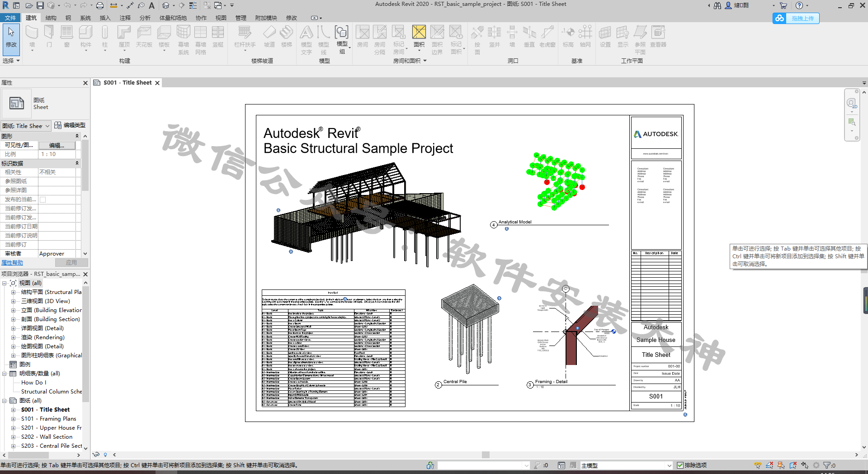Viewport: 868px width, 474px height.
Task: Expand 立面 (Building Elevation) tree node
Action: pos(13,310)
